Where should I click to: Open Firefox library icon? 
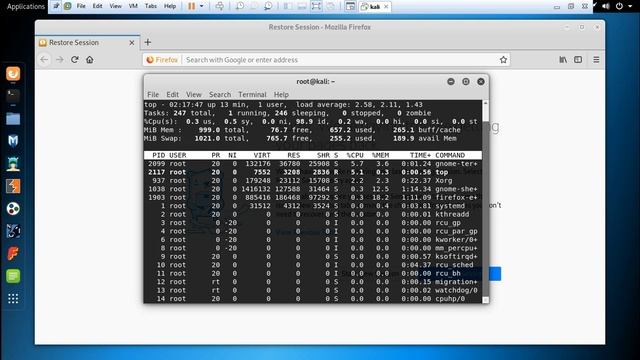pos(563,60)
